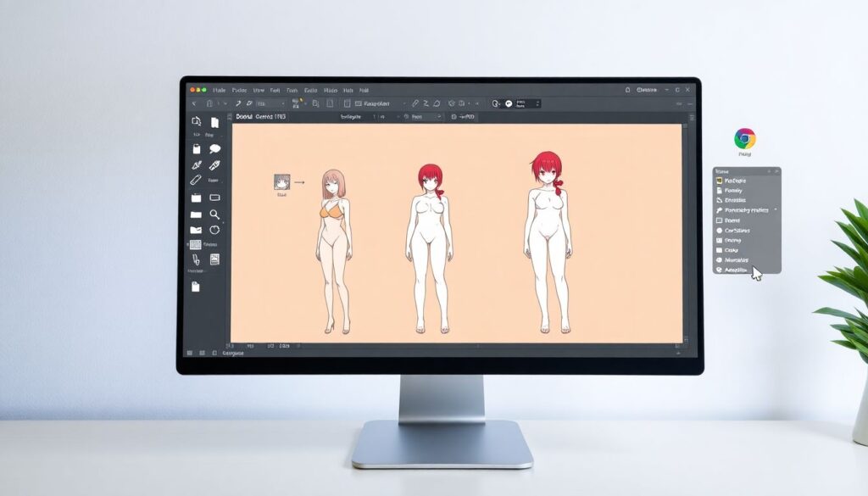Click the envelope folder icon in left toolbar
Viewport: 868px width, 496px height.
click(x=196, y=230)
